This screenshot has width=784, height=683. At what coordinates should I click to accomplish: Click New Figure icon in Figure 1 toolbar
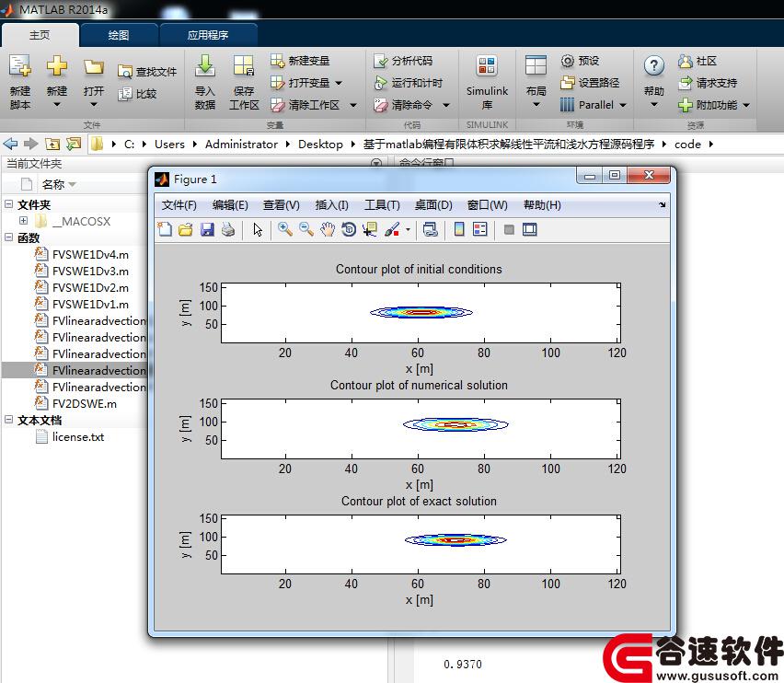click(165, 229)
